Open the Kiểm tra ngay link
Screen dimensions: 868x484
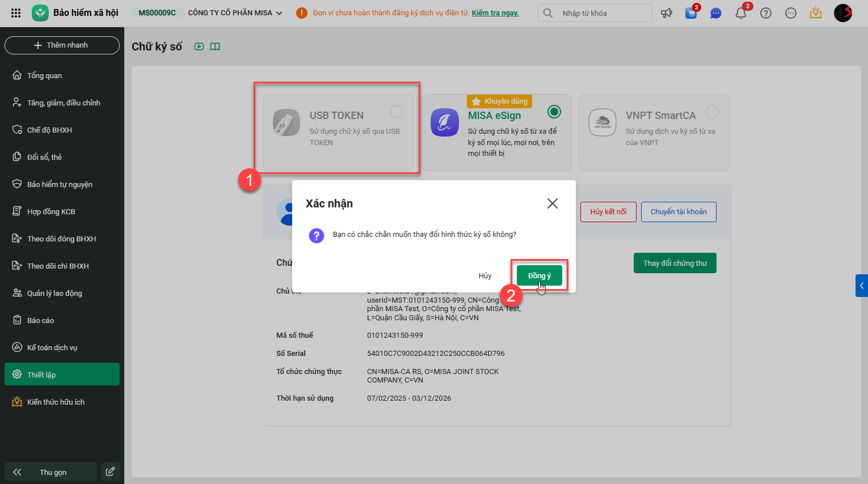click(495, 13)
